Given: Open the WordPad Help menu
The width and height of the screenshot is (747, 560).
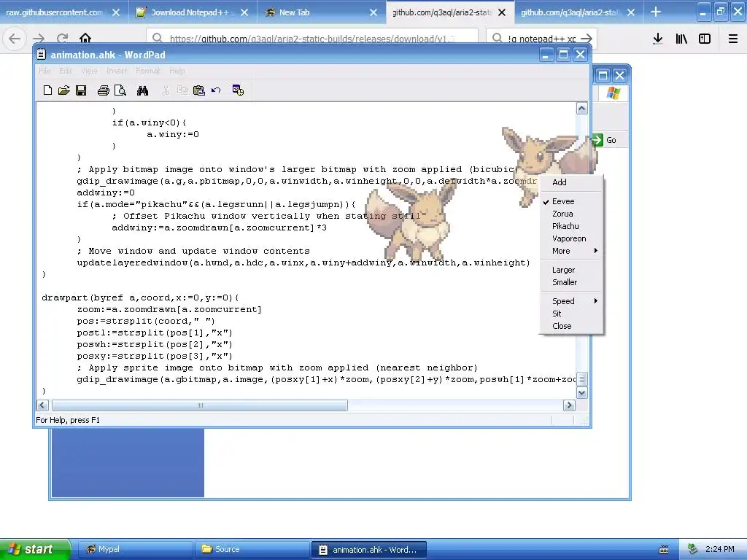Looking at the screenshot, I should [x=177, y=71].
